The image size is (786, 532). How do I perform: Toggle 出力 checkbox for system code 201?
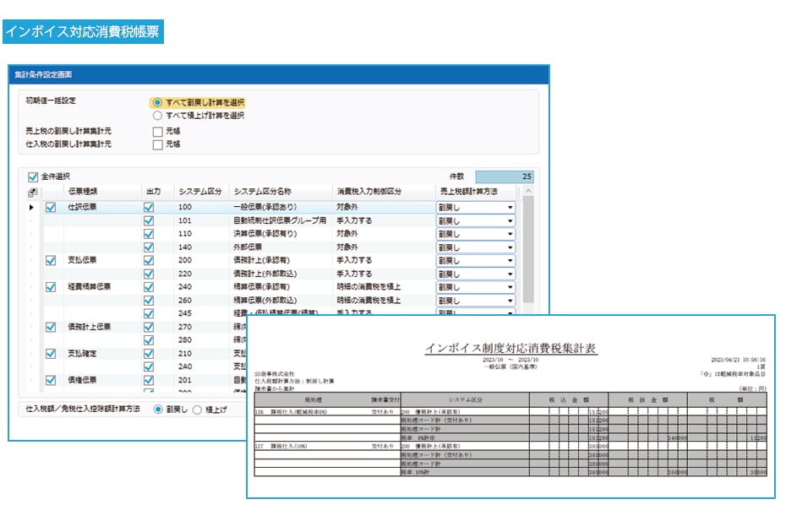tap(149, 380)
